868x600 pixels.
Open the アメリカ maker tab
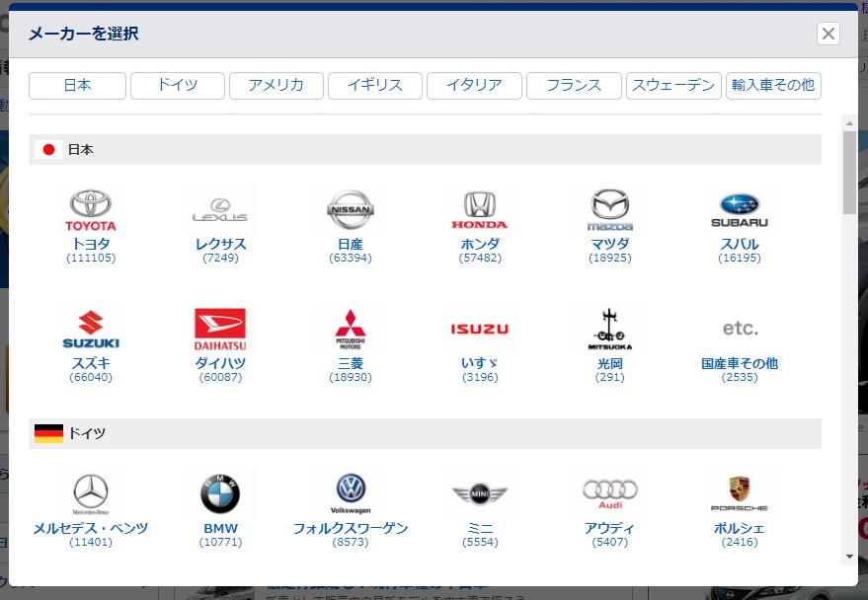(276, 86)
